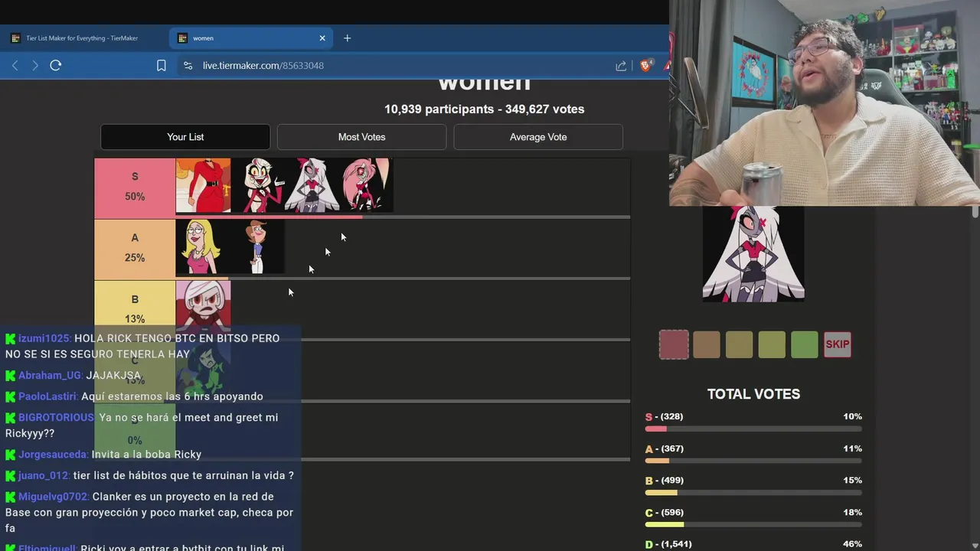The height and width of the screenshot is (551, 980).
Task: Open site settings icon in address bar
Action: pyautogui.click(x=188, y=66)
